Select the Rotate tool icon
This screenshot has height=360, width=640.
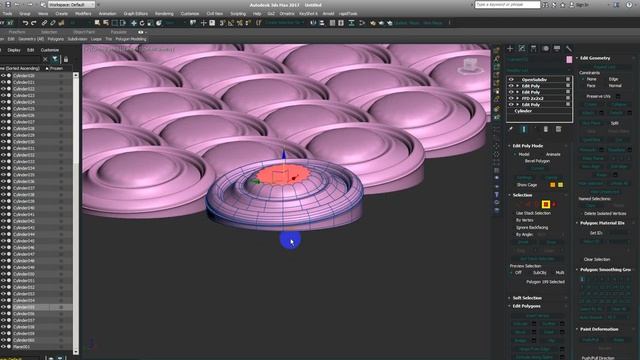tap(142, 23)
